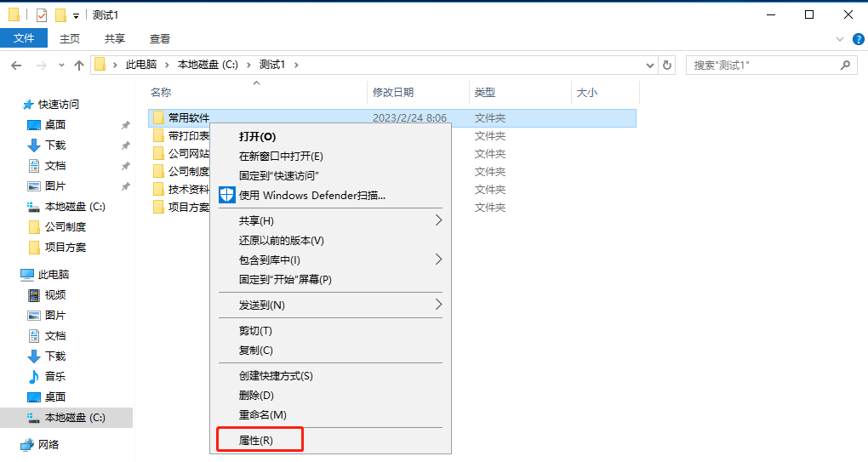Open 视频 under 此电脑
Viewport: 868px width, 462px height.
pos(55,295)
